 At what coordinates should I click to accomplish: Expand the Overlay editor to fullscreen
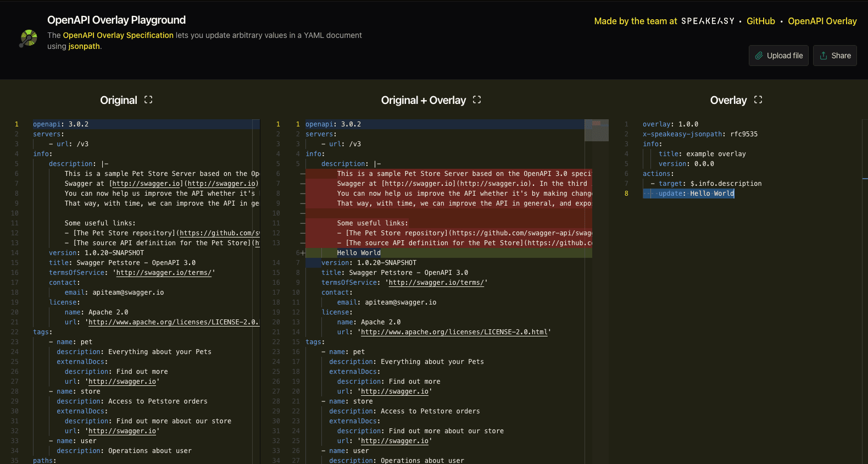(x=758, y=100)
